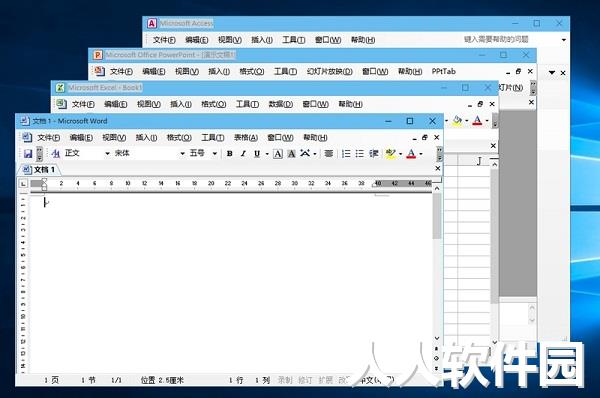Click the fill color bucket in PowerPoint toolbar
Viewport: 600px width, 398px height.
[x=457, y=121]
